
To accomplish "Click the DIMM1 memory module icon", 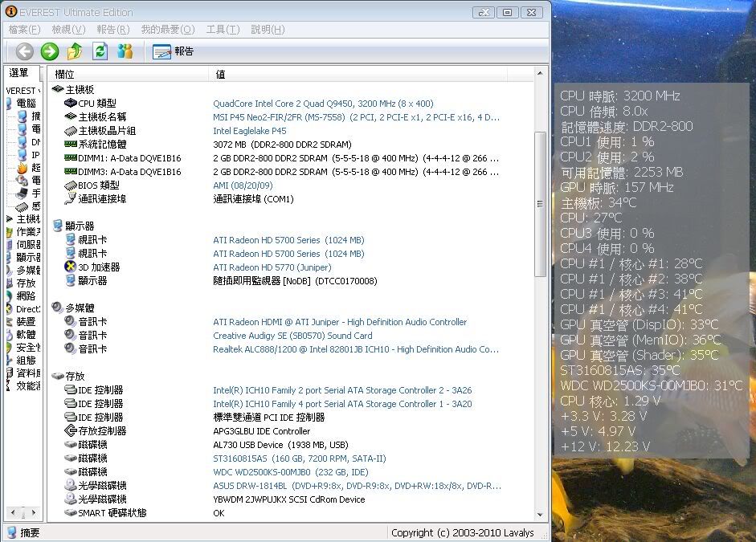I will point(71,157).
